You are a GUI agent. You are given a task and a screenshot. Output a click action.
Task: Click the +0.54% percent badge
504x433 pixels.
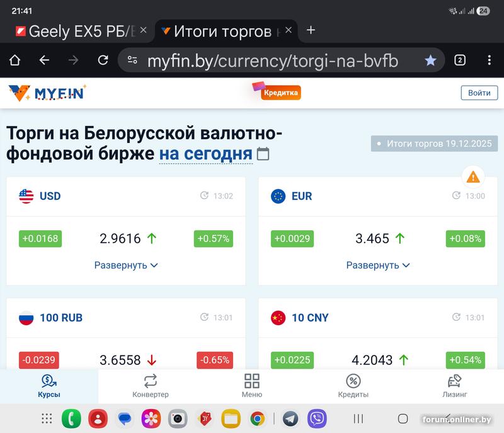tap(466, 360)
